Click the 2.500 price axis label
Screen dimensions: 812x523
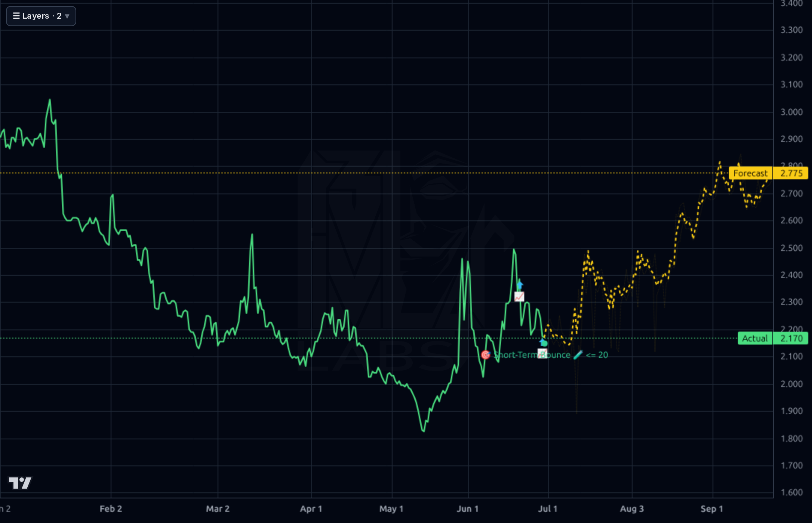(x=792, y=248)
